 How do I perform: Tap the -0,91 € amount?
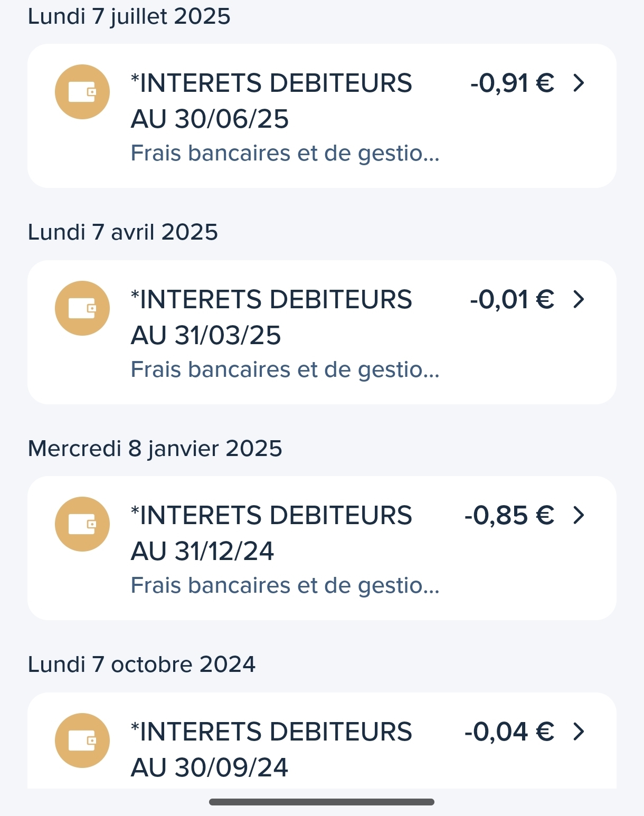point(512,83)
